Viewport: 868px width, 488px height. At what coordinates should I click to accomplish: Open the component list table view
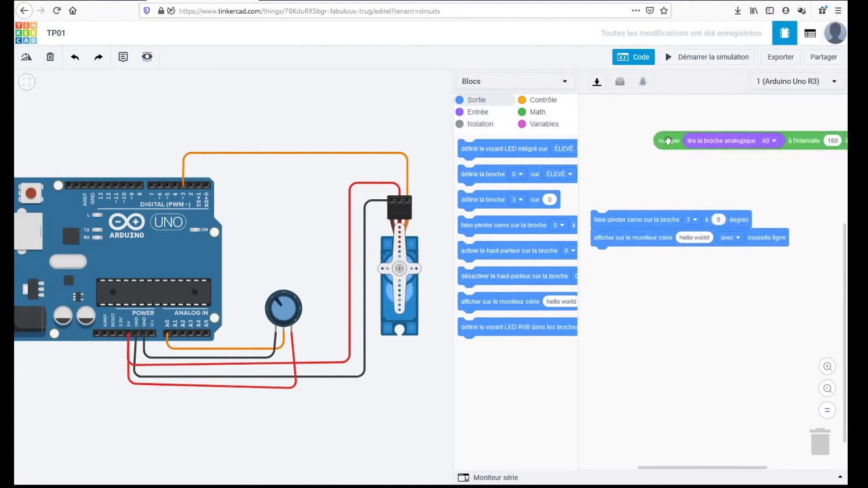coord(810,33)
